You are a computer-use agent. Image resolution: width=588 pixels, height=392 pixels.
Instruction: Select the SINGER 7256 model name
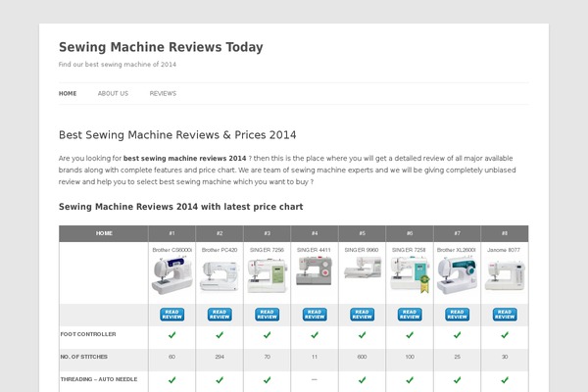pos(267,250)
